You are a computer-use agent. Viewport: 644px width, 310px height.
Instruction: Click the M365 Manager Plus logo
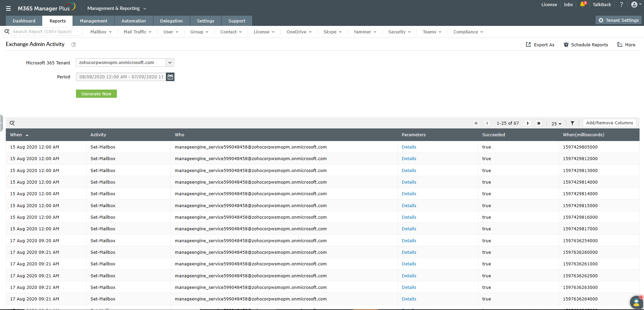coord(46,7)
